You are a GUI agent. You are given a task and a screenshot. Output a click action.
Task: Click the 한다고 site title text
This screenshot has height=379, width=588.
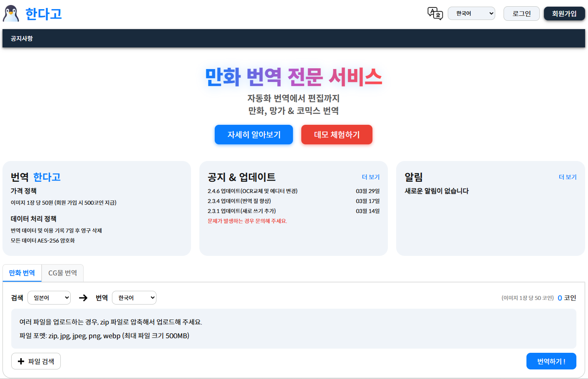point(43,14)
